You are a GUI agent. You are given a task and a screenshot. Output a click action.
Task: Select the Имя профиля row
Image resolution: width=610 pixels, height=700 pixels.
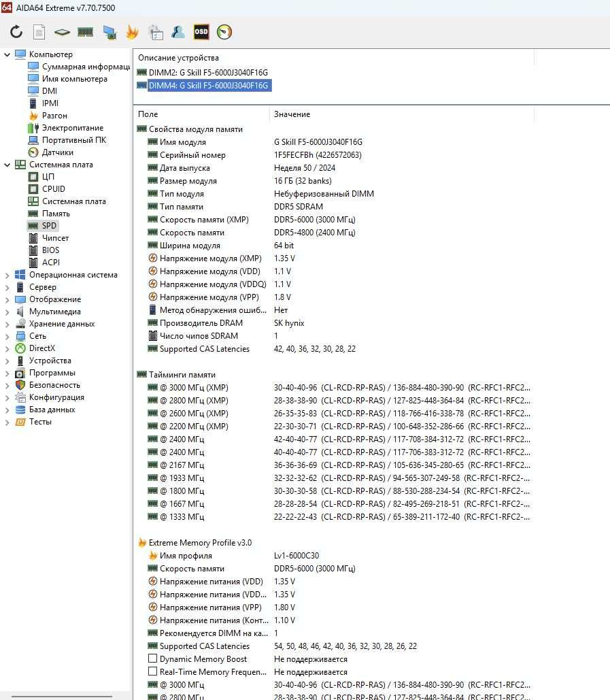click(335, 555)
